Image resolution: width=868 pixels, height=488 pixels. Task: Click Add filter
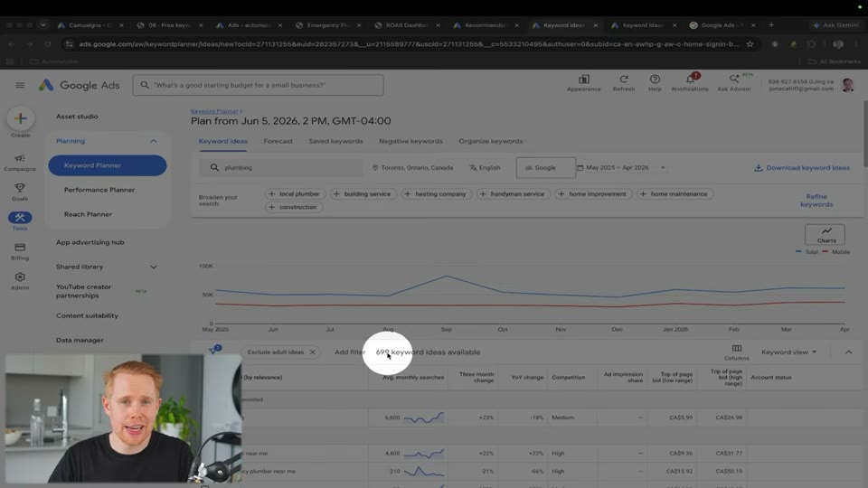(x=350, y=352)
